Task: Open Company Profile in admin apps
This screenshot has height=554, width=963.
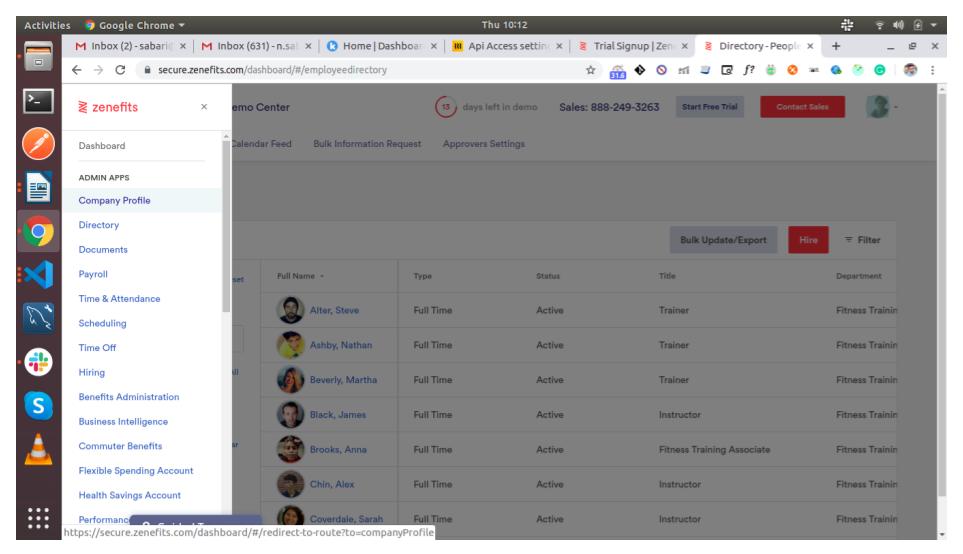Action: click(114, 200)
